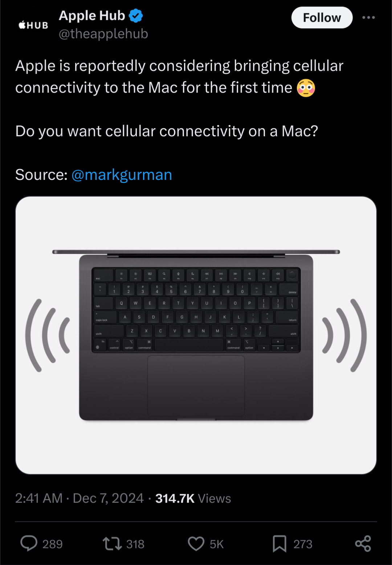Click the blue verified badge
392x565 pixels.
(x=136, y=16)
